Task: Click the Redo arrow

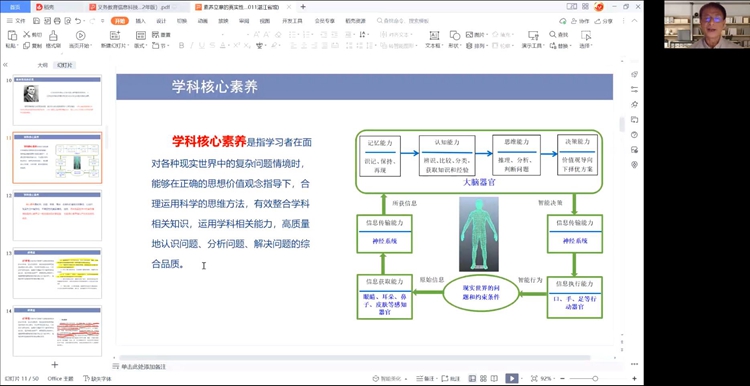Action: pos(92,21)
